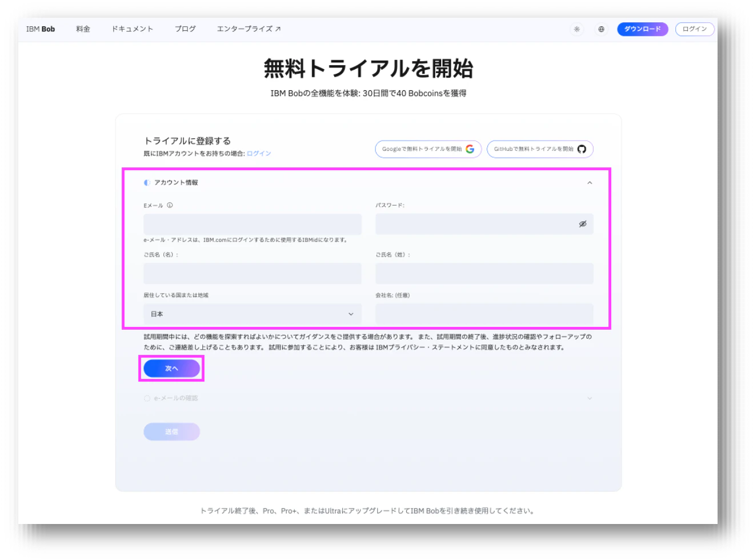The image size is (753, 560).
Task: Click the ダウンロード button
Action: (x=642, y=29)
